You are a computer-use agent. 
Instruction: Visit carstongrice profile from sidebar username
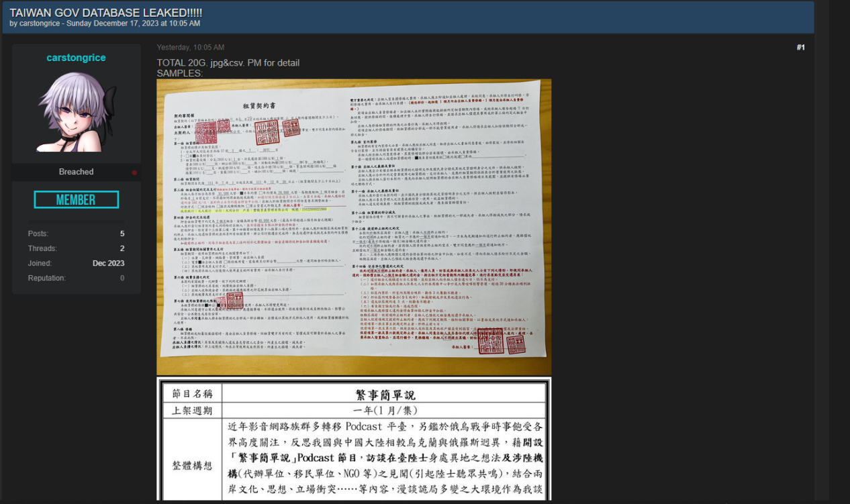[76, 58]
